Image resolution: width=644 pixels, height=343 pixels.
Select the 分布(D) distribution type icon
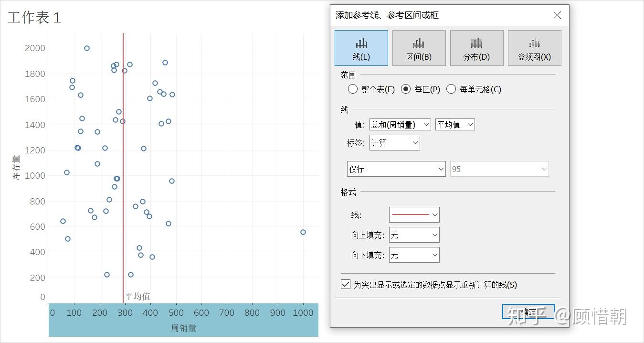[x=476, y=48]
